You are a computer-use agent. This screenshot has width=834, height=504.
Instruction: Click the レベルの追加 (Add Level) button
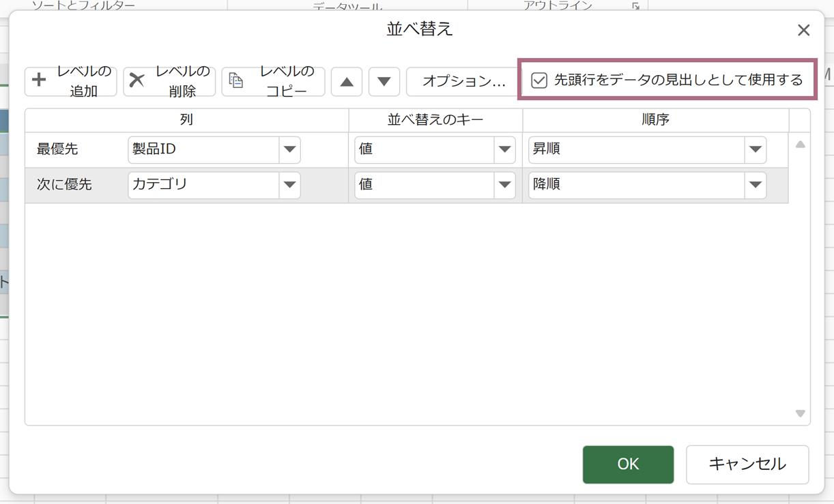[x=71, y=81]
